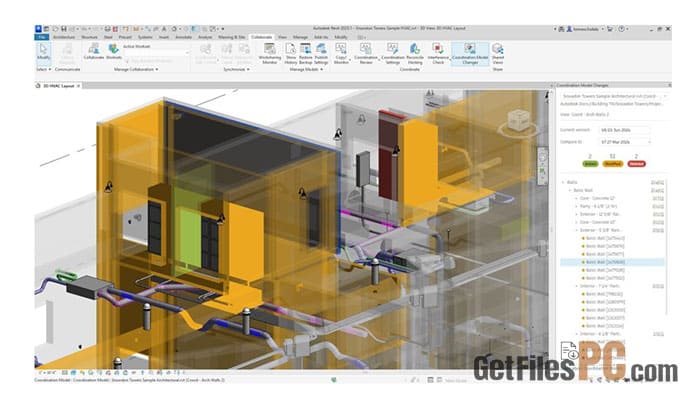Select the Interior - 7 1/4" Partition row
The height and width of the screenshot is (410, 700).
618,286
